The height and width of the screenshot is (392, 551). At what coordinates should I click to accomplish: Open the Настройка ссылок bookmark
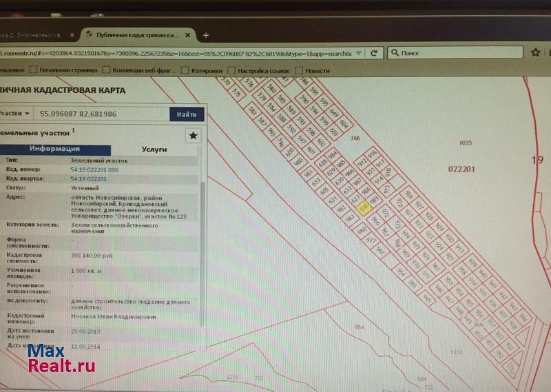coord(262,70)
